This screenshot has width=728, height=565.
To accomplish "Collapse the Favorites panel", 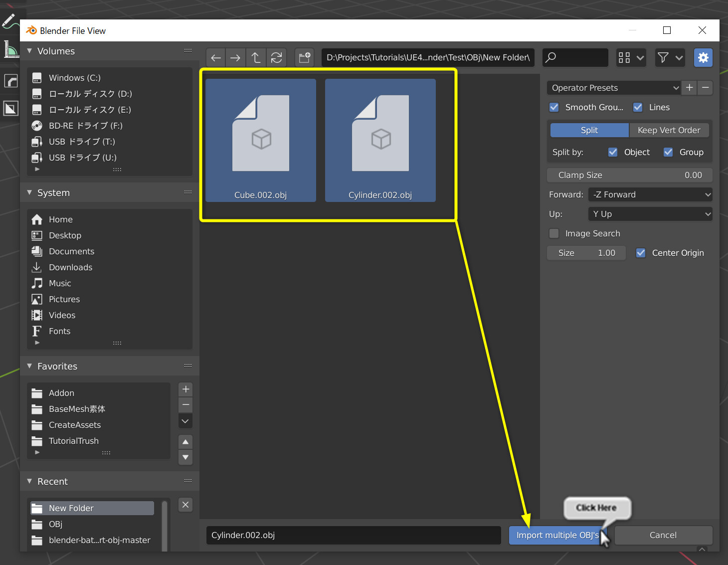I will [x=29, y=366].
